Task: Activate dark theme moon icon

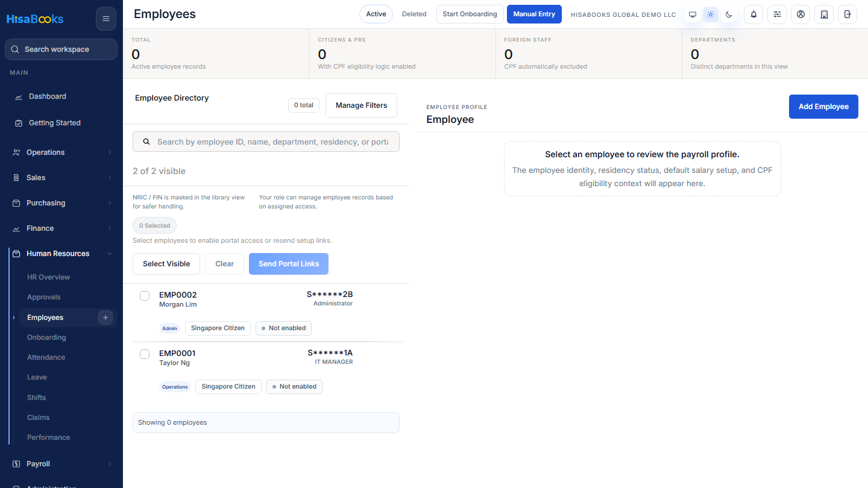Action: click(729, 14)
